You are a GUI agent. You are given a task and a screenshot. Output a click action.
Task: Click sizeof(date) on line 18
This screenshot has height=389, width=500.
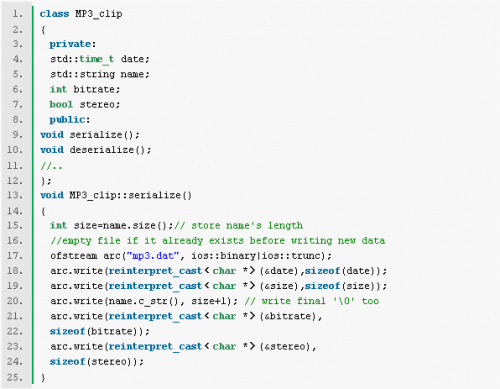click(341, 271)
